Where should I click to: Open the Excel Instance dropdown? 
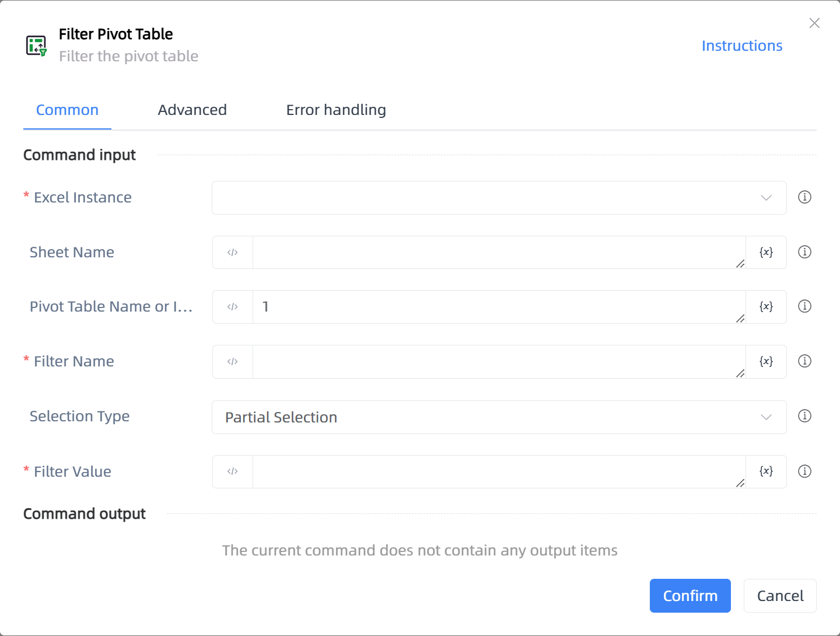(499, 198)
